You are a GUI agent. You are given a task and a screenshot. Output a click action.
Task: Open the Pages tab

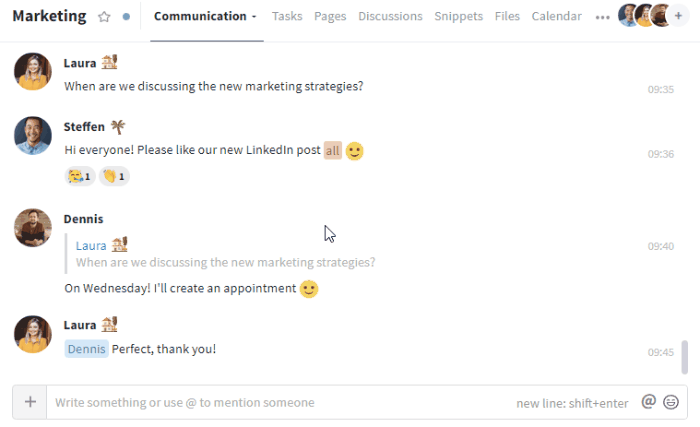pyautogui.click(x=330, y=17)
